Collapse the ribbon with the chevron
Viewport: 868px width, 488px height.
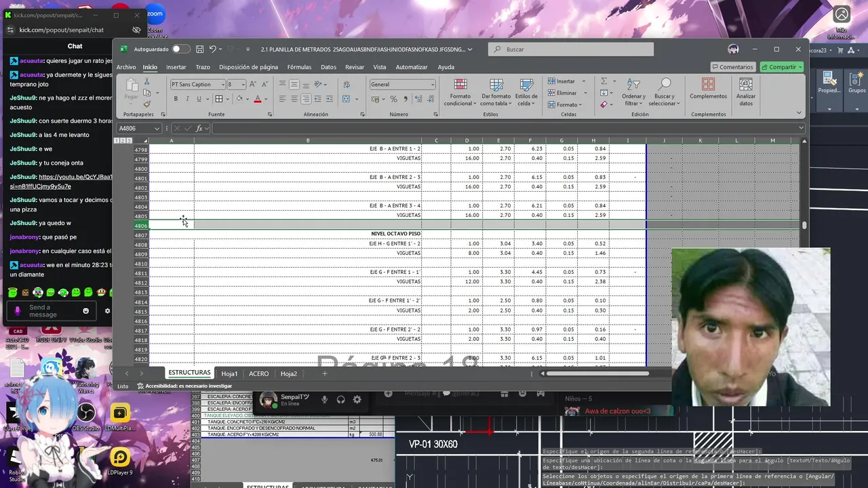point(799,113)
